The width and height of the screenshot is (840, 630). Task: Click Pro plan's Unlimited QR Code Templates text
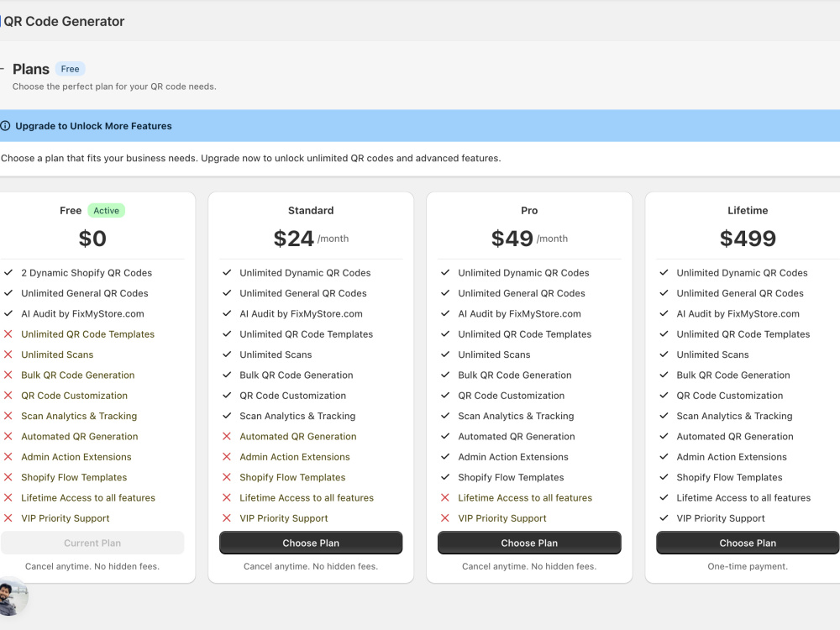pos(524,334)
